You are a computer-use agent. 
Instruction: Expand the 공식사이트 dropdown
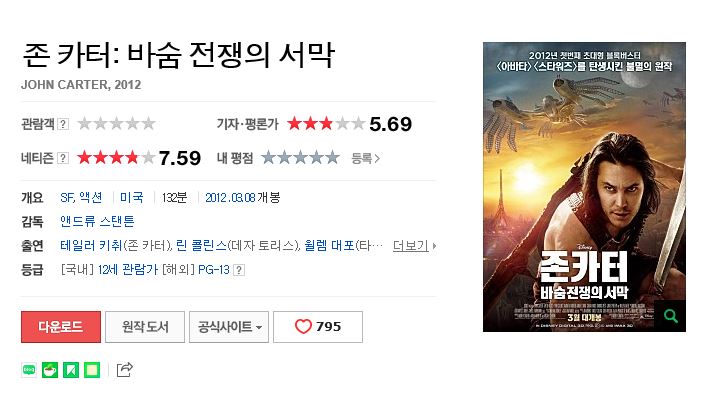click(x=229, y=327)
